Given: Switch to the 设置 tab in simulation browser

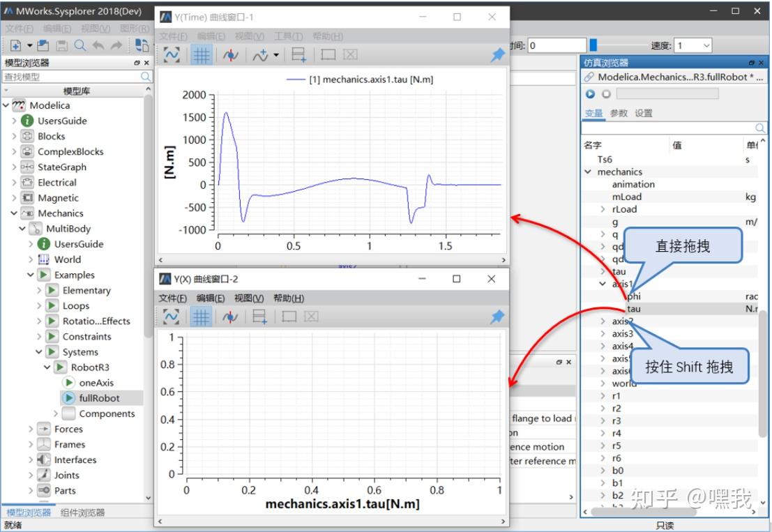Looking at the screenshot, I should click(644, 113).
